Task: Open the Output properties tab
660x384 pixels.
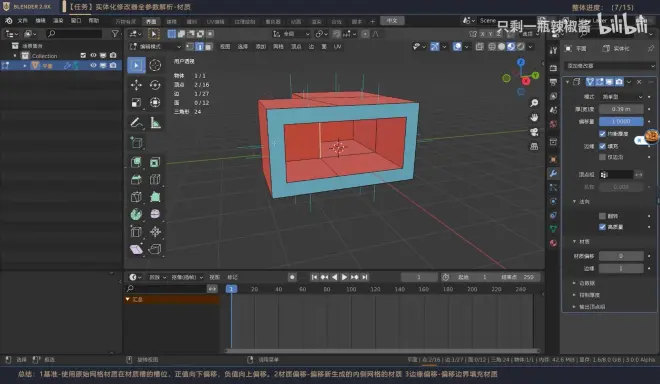Action: click(x=553, y=82)
